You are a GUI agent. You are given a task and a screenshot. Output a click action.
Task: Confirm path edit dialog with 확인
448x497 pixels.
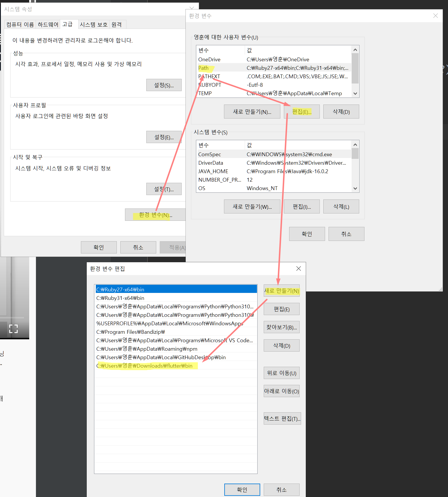[x=242, y=490]
